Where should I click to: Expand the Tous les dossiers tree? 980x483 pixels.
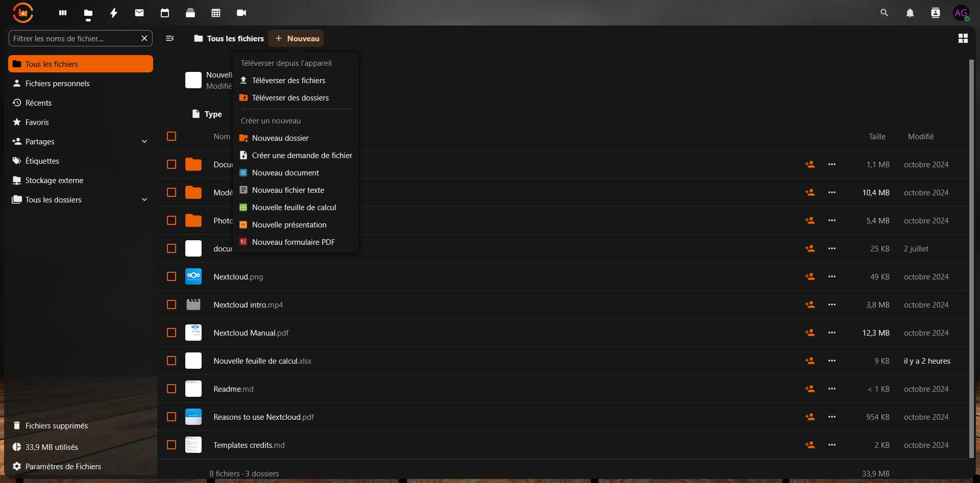(x=144, y=200)
